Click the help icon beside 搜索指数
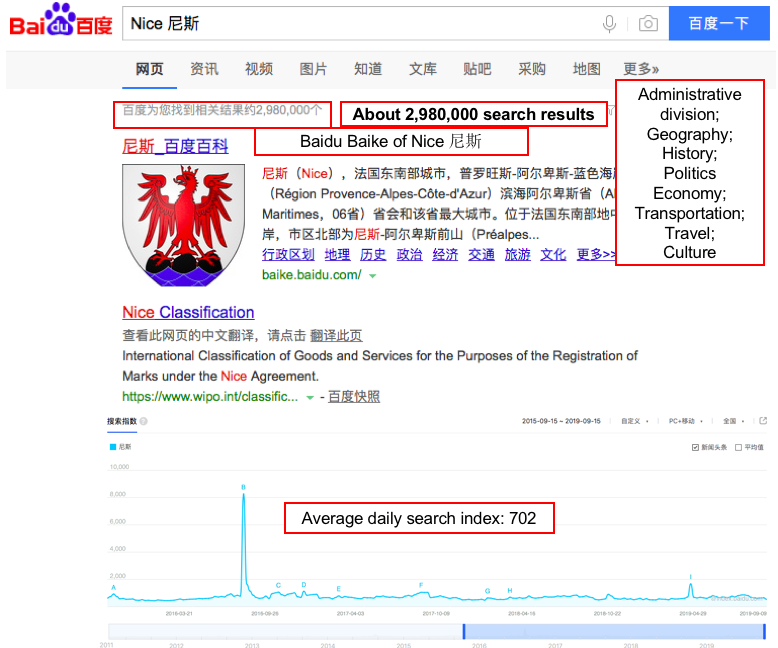The width and height of the screenshot is (778, 648). [x=143, y=421]
